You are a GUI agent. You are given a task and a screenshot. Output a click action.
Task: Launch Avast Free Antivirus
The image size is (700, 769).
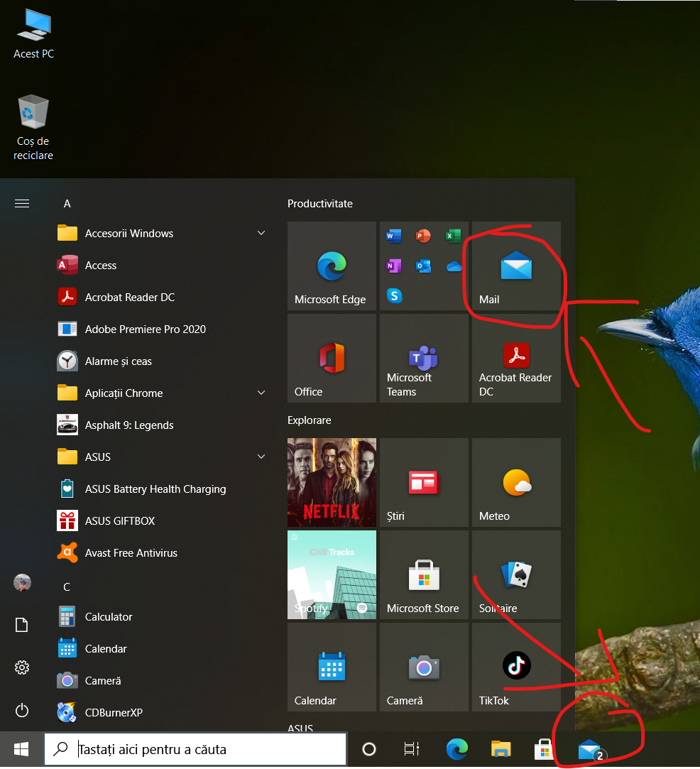point(162,552)
